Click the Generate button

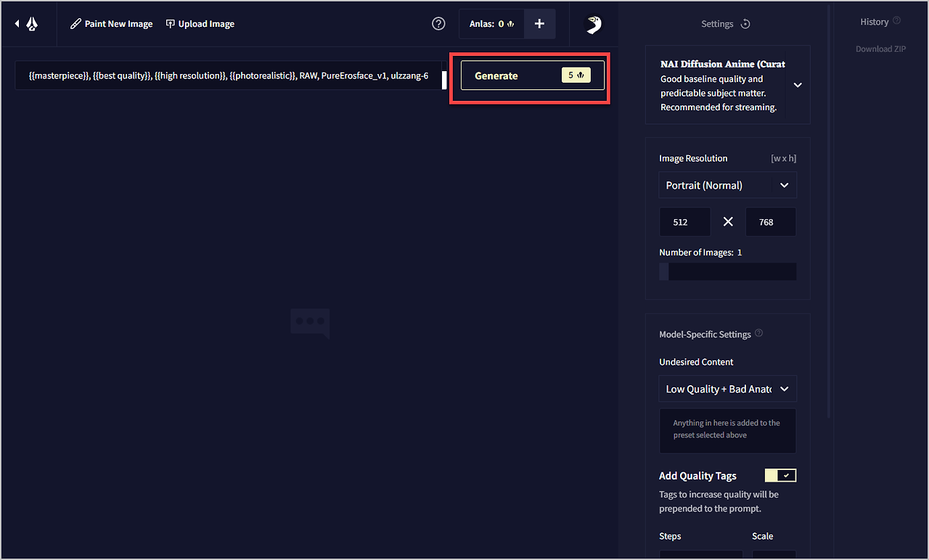pos(533,75)
